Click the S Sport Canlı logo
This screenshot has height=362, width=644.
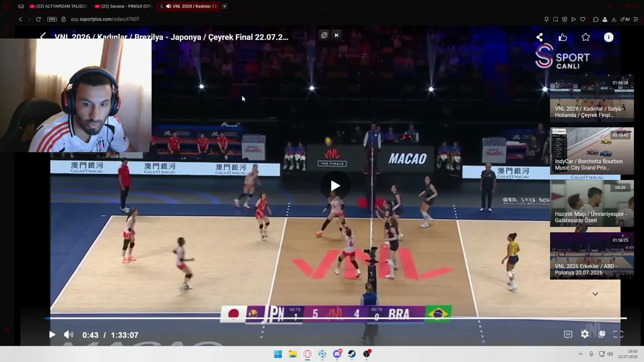[562, 56]
